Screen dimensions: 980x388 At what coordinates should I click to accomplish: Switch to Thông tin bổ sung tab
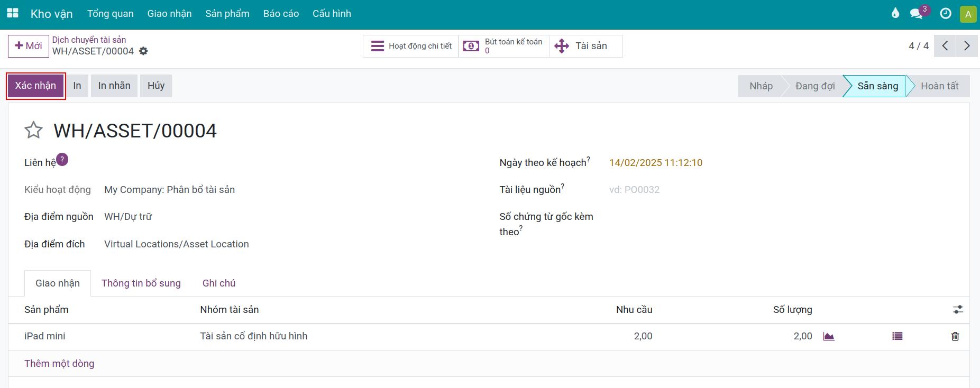click(141, 283)
